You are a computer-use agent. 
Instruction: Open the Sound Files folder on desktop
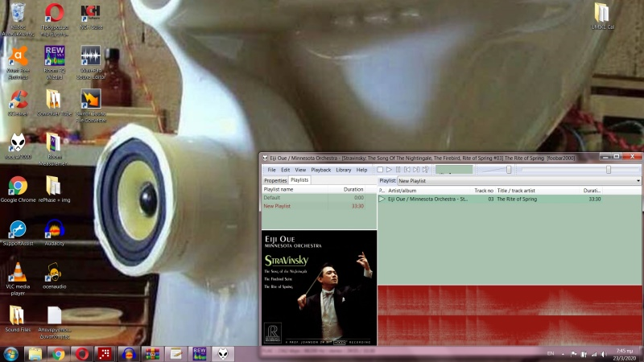pyautogui.click(x=18, y=319)
